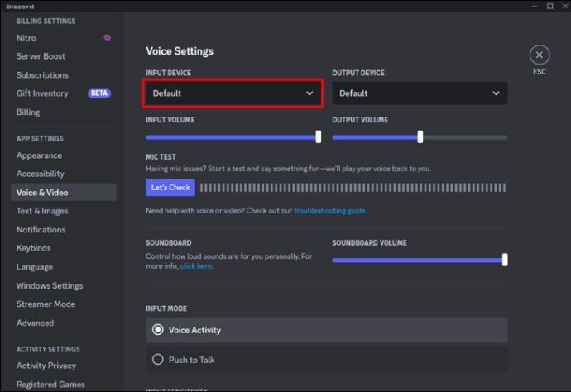Select Voice & Video in sidebar
571x392 pixels.
coord(64,192)
